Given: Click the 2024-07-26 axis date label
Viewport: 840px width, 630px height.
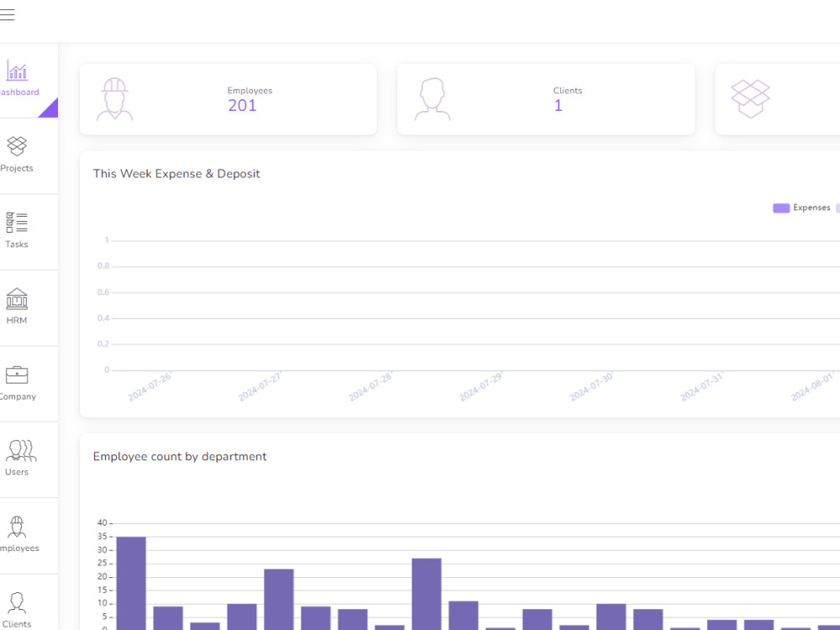Looking at the screenshot, I should tap(150, 386).
